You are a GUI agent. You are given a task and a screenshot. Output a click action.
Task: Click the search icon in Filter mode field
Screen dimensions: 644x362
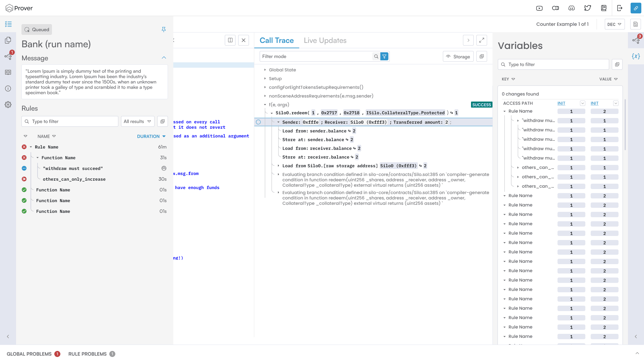coord(376,56)
